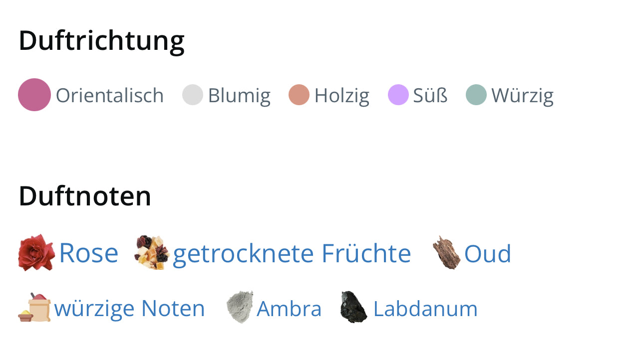Open the getrocknete Früchte link
The width and height of the screenshot is (644, 351).
(292, 253)
